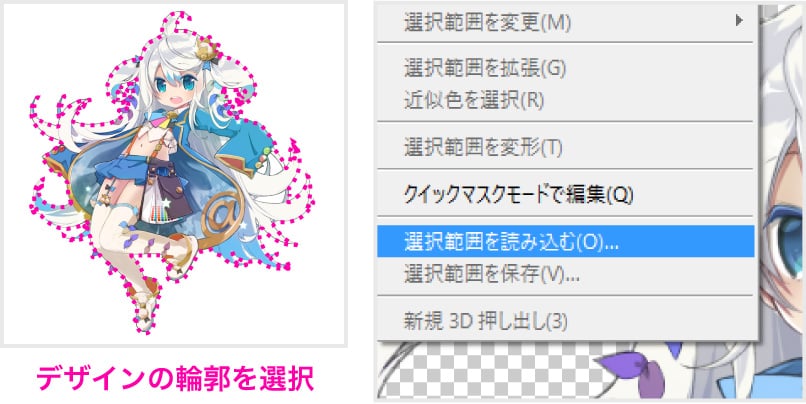Open the 選択範囲を変更(M) submenu
Screen dimensions: 806x404
(x=565, y=22)
